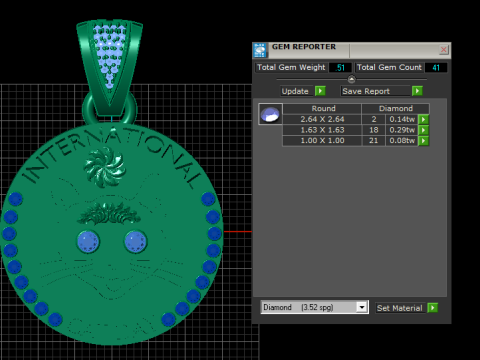The height and width of the screenshot is (360, 480).
Task: Close the Gem Reporter panel
Action: click(443, 50)
